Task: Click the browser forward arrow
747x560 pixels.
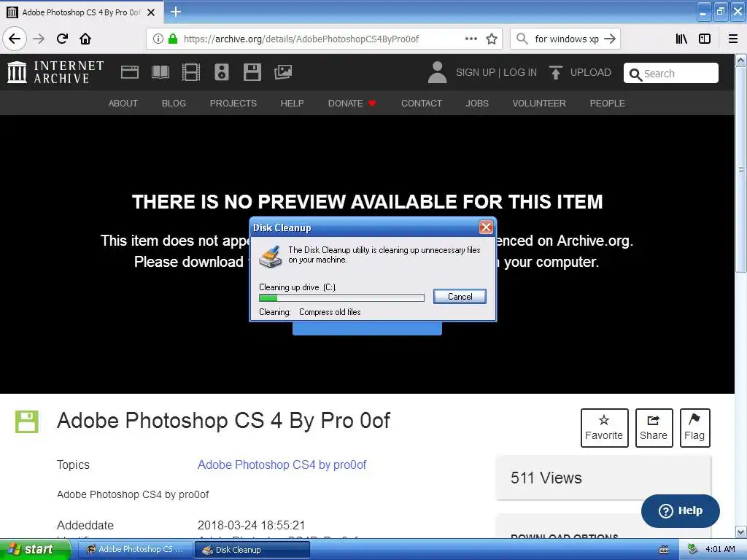Action: point(39,39)
